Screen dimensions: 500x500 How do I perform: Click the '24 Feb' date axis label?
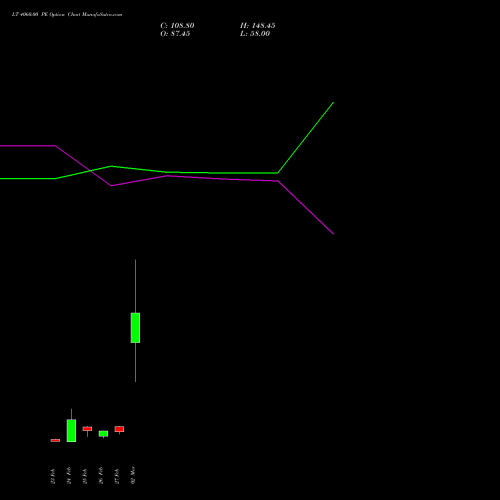pos(69,476)
